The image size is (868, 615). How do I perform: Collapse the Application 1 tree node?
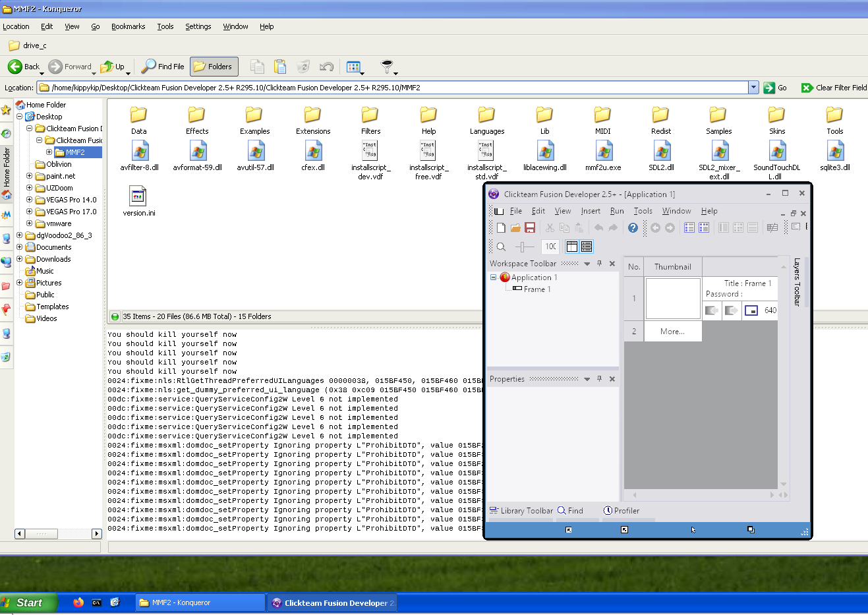(x=493, y=278)
